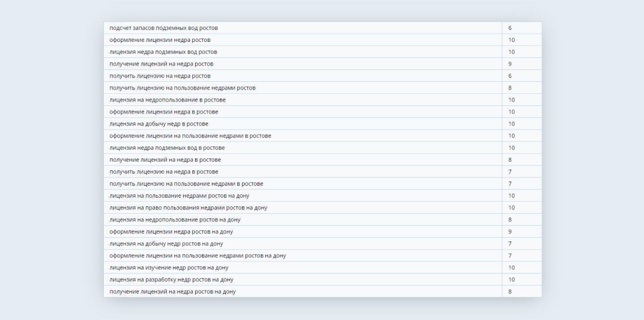Screen dimensions: 644x320
Task: Click 'лицензия на право пользования недрами ростов на дону'
Action: coord(188,208)
